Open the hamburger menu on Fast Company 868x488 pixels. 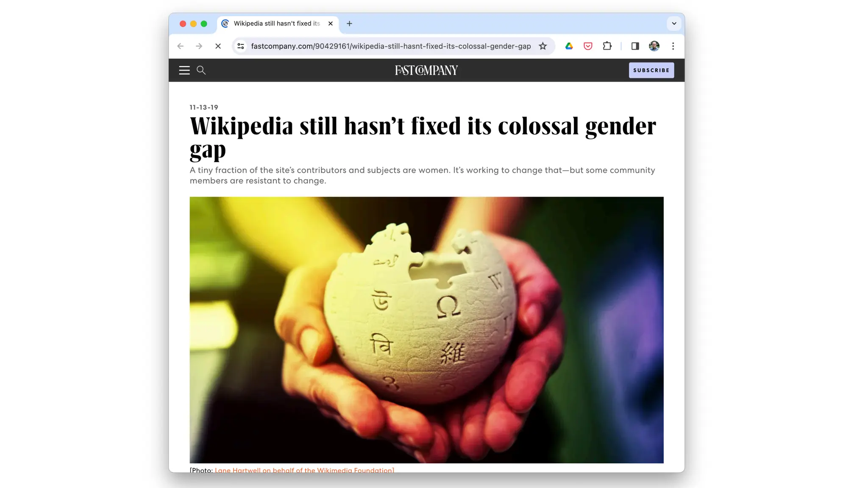tap(184, 70)
